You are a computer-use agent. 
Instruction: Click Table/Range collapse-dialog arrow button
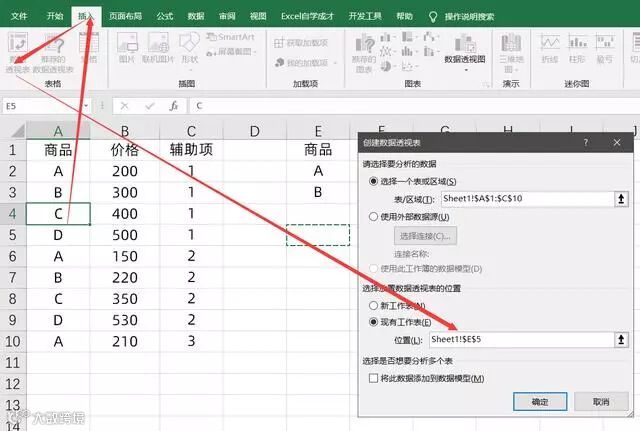(x=621, y=199)
